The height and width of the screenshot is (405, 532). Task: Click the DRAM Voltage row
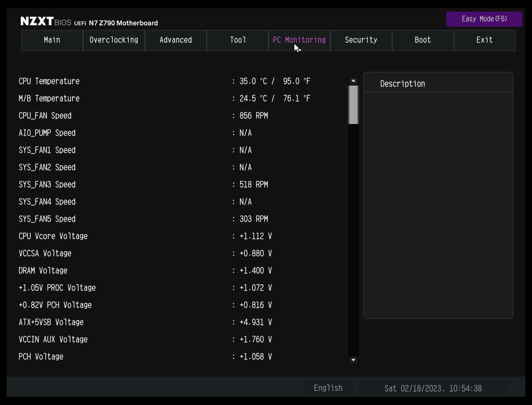point(43,271)
